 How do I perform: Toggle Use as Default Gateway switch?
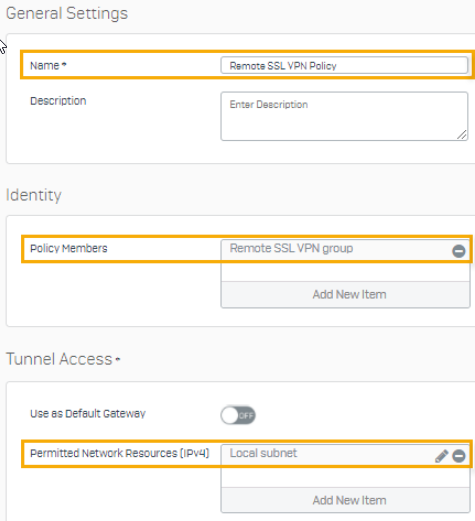(238, 415)
